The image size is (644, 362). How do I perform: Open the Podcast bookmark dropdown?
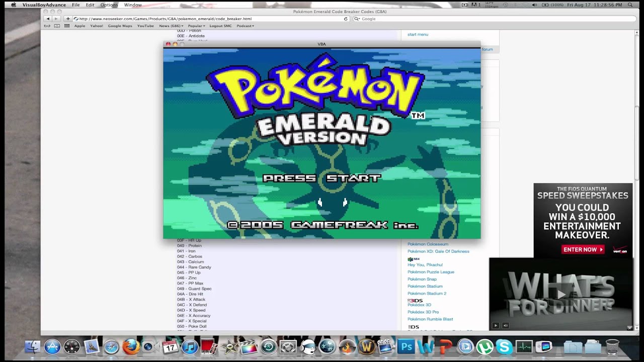[x=245, y=26]
